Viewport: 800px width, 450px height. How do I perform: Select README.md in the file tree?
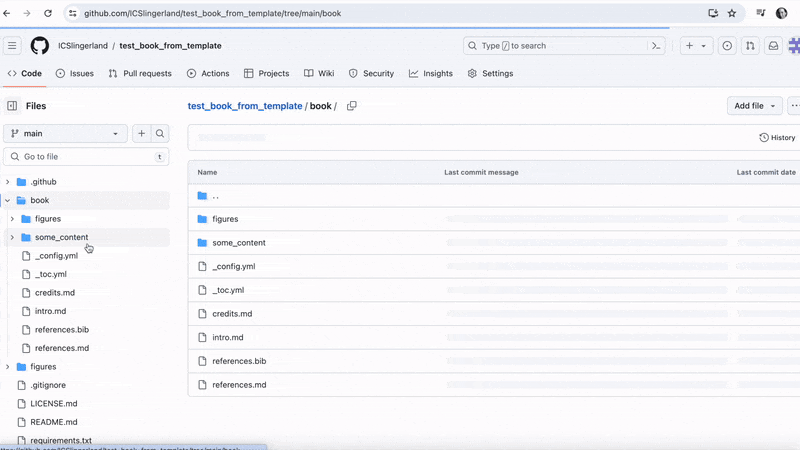[54, 422]
